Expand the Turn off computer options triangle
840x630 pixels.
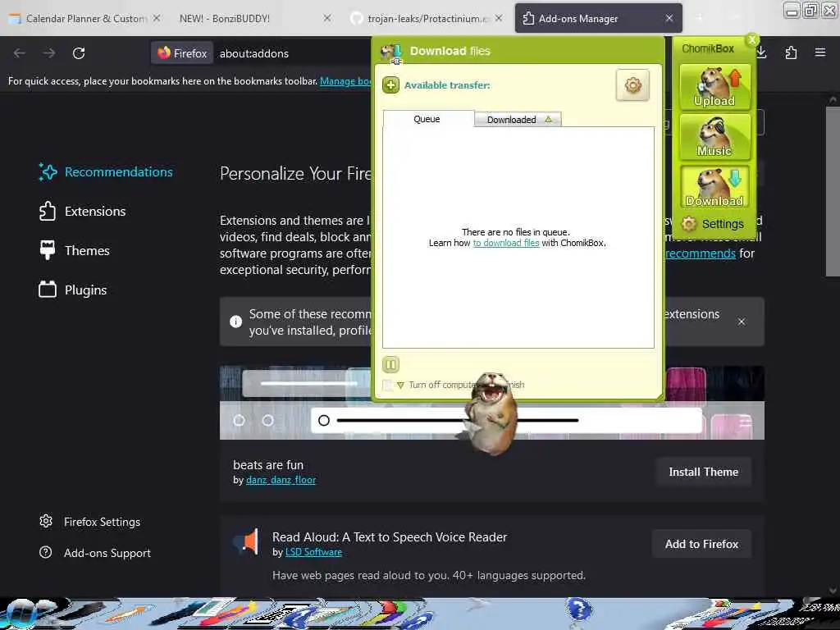tap(400, 386)
